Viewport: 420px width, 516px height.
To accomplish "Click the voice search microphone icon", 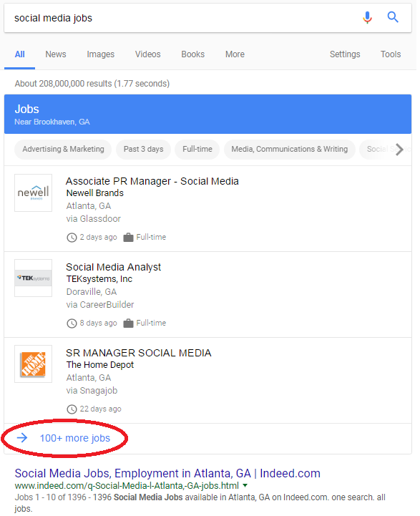I will [x=367, y=17].
